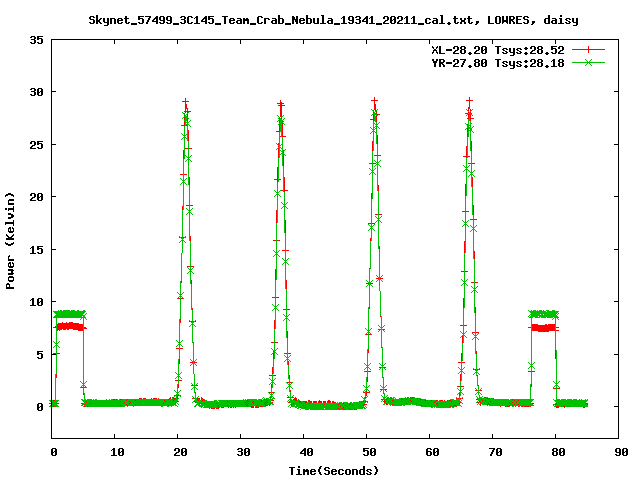Click x-axis tick label 10
640x480 pixels.
point(117,452)
